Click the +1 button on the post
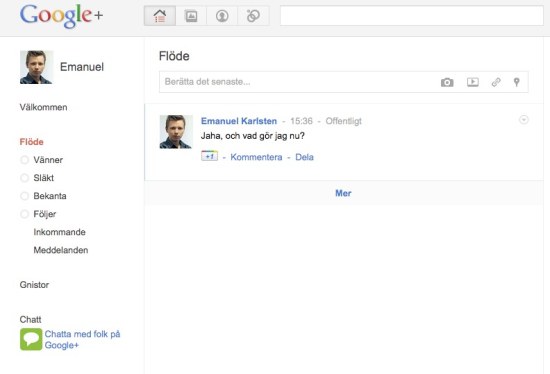The image size is (550, 374). click(x=209, y=156)
